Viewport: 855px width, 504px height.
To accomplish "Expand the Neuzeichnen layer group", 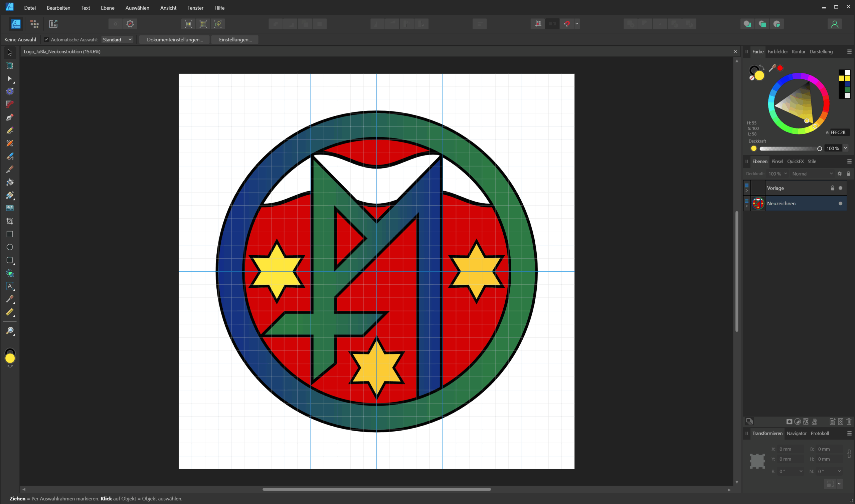I will coord(746,206).
